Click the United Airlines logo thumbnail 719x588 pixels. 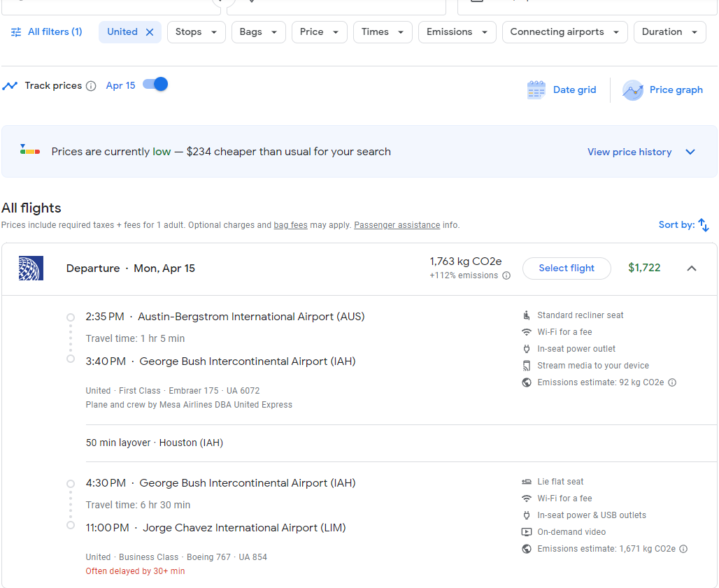31,268
